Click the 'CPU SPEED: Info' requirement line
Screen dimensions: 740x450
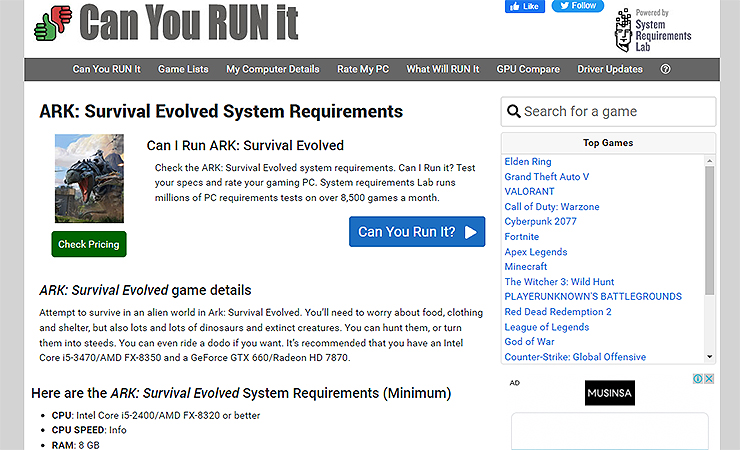[x=89, y=430]
